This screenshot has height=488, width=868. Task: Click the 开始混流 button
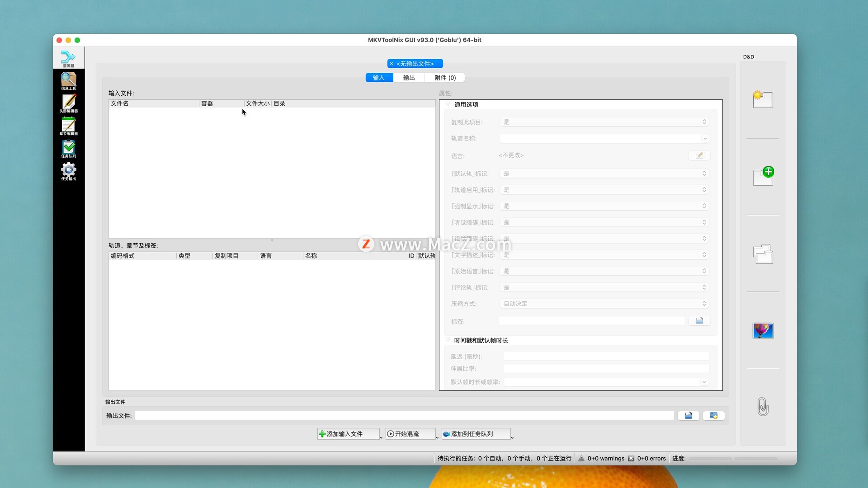(x=410, y=434)
